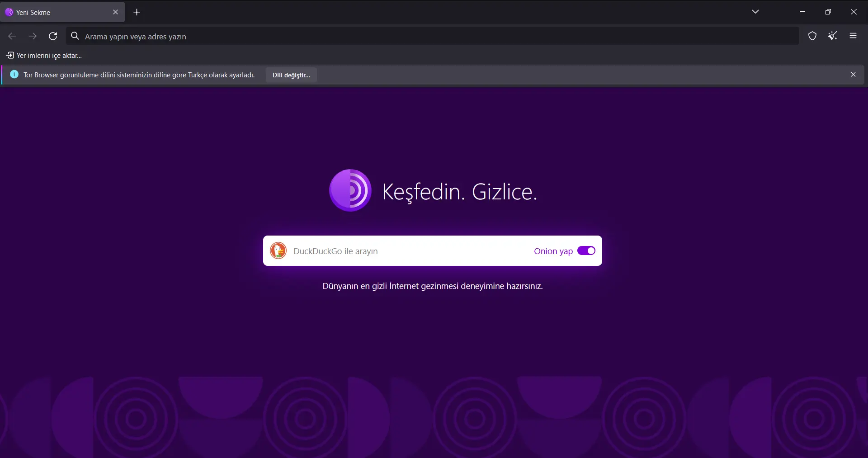Viewport: 868px width, 458px height.
Task: Click the Dili değiştir button
Action: click(291, 75)
